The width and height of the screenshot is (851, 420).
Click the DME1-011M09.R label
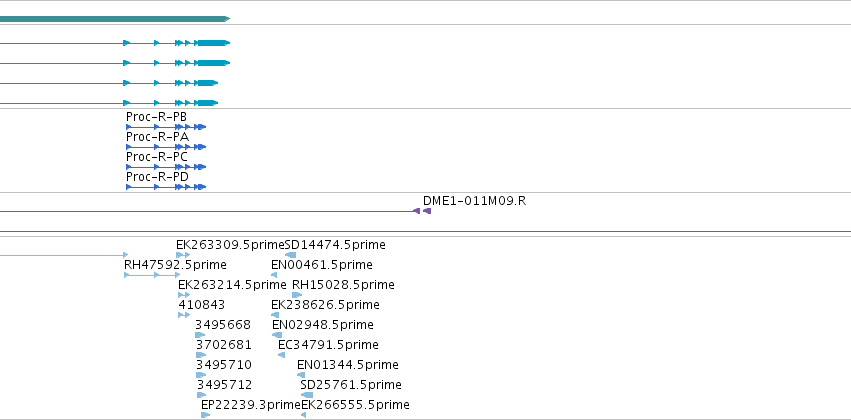pos(474,201)
